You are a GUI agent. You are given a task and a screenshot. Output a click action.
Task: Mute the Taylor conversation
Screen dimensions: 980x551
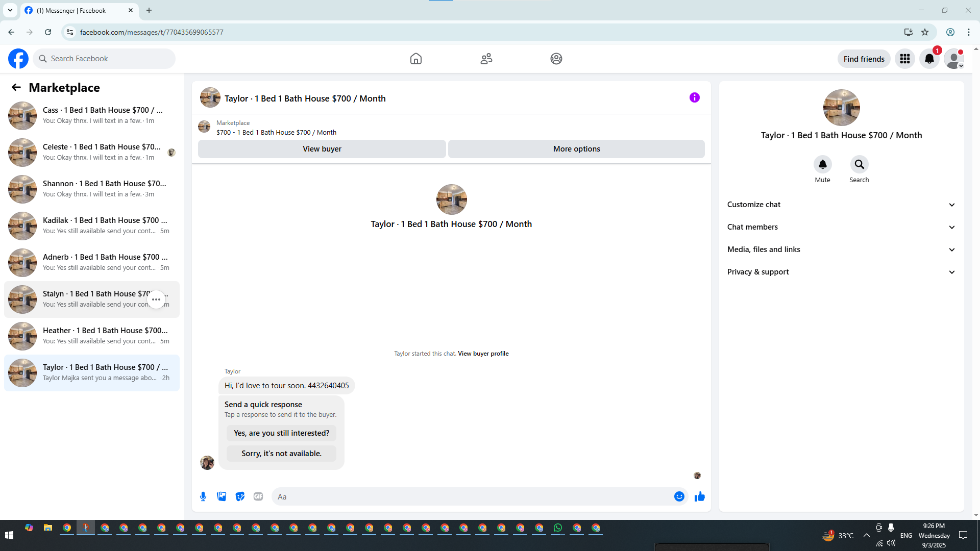click(x=823, y=164)
